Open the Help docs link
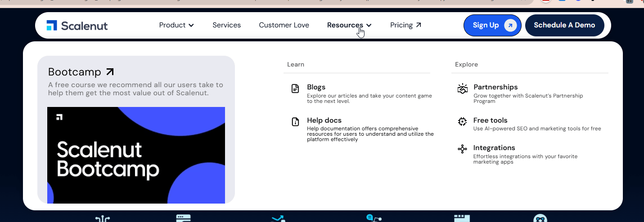Image resolution: width=644 pixels, height=222 pixels. 324,120
